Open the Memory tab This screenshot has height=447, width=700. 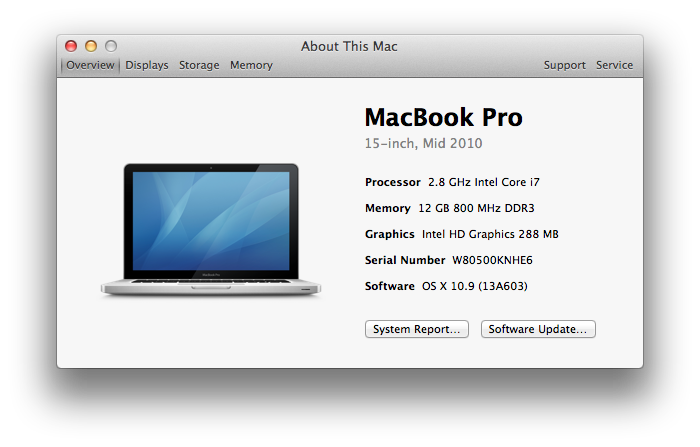pyautogui.click(x=251, y=65)
